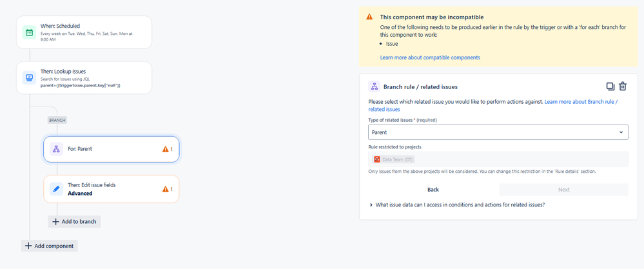Click the pencil icon on the Edit issue fields card
This screenshot has width=644, height=269.
point(56,189)
